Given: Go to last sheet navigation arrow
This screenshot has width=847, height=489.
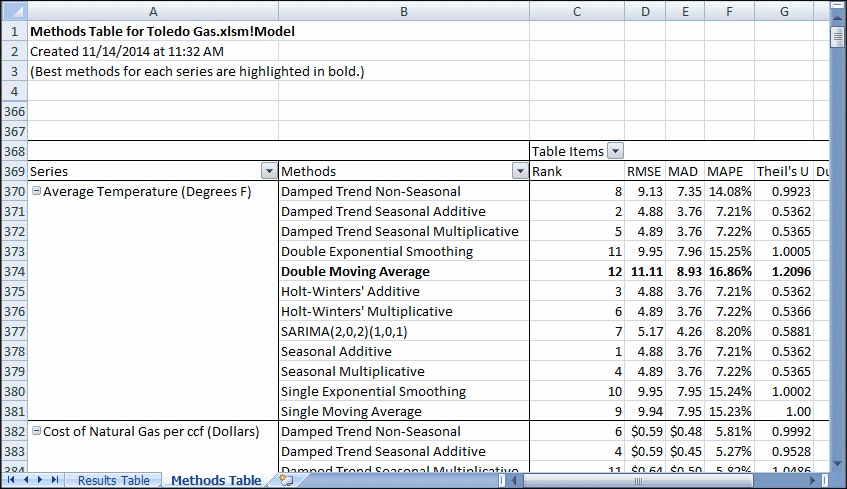Looking at the screenshot, I should pos(55,480).
